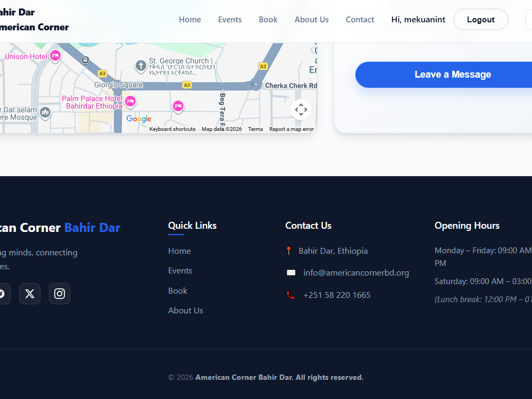Click the phone number +251 58 220 1665

337,295
